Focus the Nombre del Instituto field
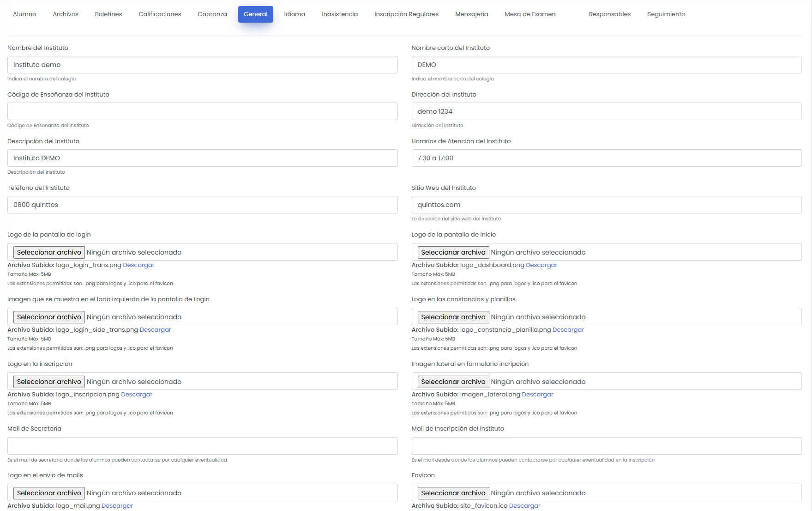This screenshot has height=511, width=812. coord(203,65)
